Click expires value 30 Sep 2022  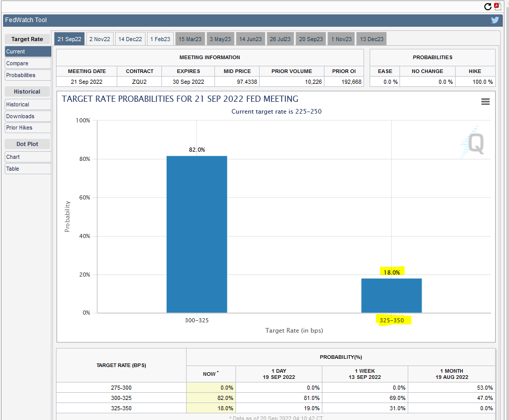(x=188, y=82)
